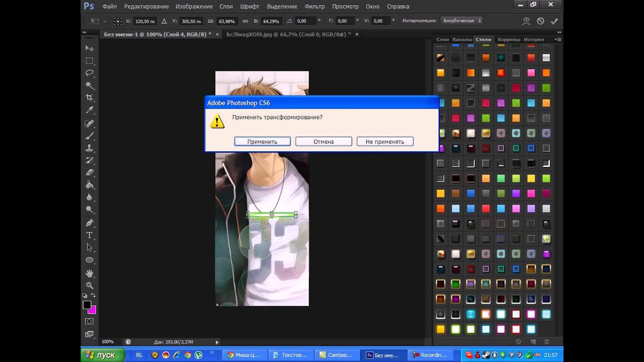This screenshot has width=644, height=362.
Task: Open the Styles panel flyout menu
Action: pyautogui.click(x=558, y=39)
